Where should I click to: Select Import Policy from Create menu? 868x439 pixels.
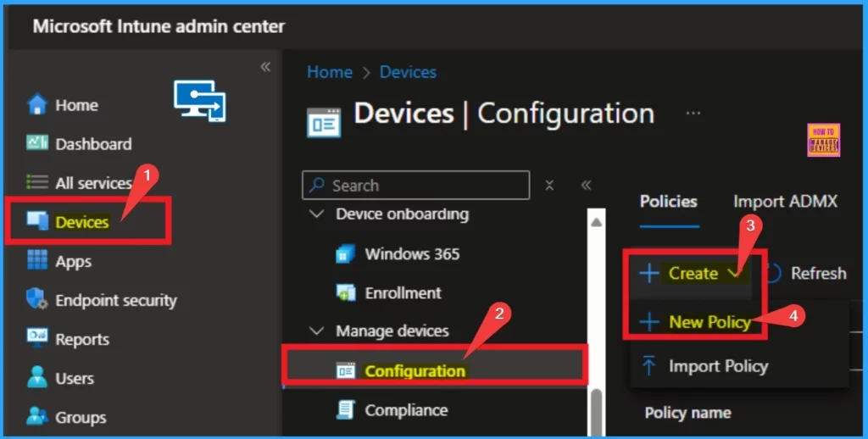coord(718,366)
